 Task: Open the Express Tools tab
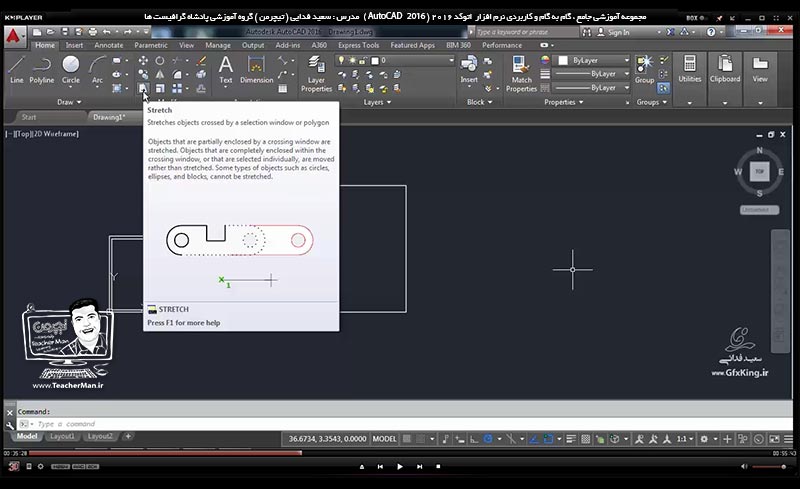point(358,45)
